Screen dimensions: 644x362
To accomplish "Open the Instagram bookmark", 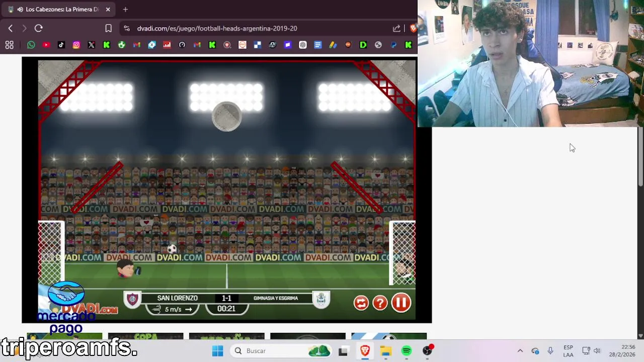I will [76, 45].
